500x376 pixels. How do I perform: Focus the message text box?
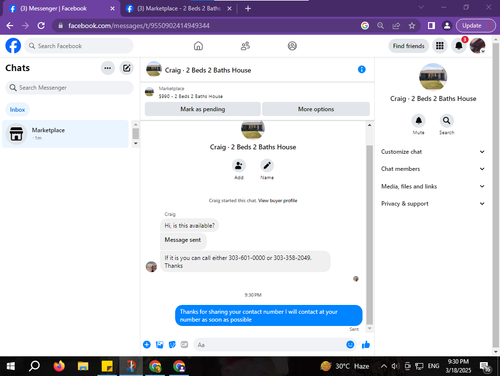269,345
